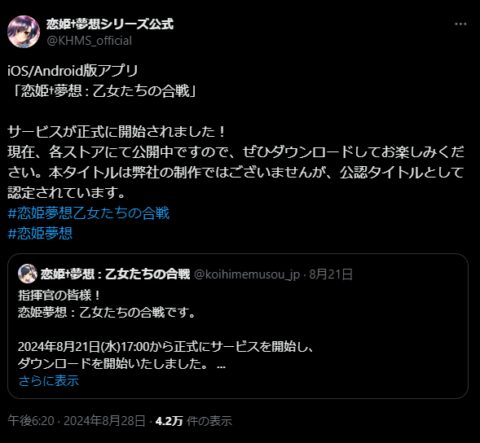Open the #恋姫夢想 hashtag link

pos(40,233)
